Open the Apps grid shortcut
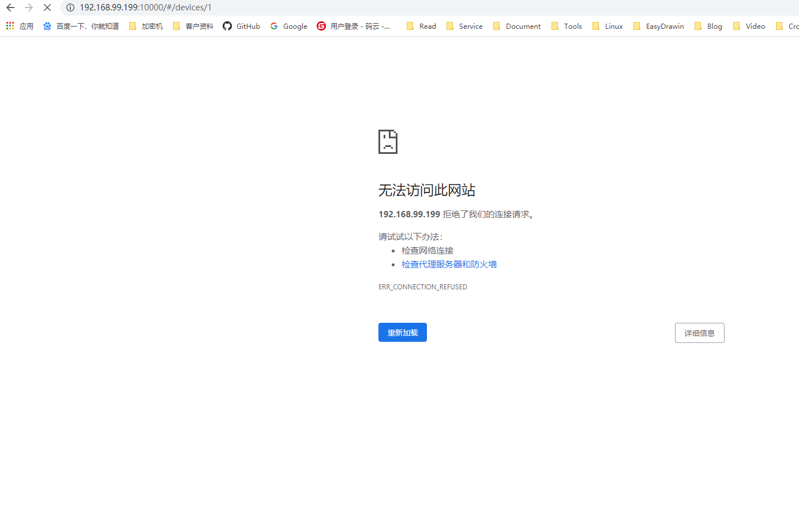This screenshot has width=799, height=532. coord(20,26)
